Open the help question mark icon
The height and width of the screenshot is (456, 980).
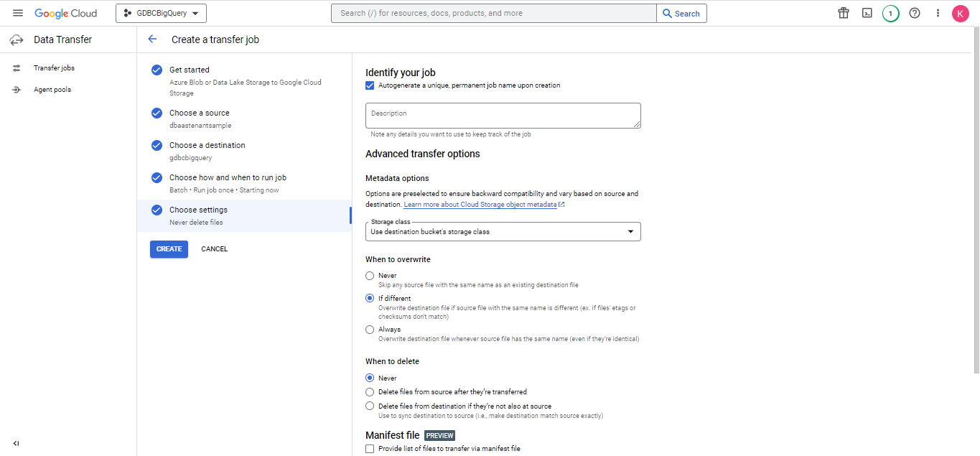pyautogui.click(x=915, y=13)
